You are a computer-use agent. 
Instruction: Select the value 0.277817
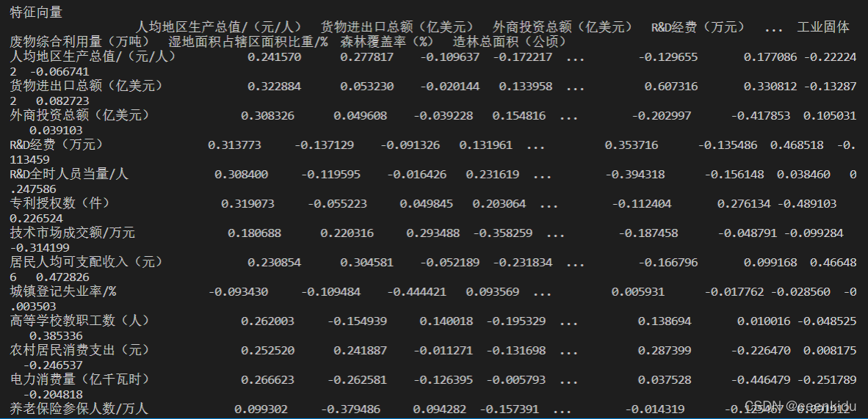(x=367, y=57)
